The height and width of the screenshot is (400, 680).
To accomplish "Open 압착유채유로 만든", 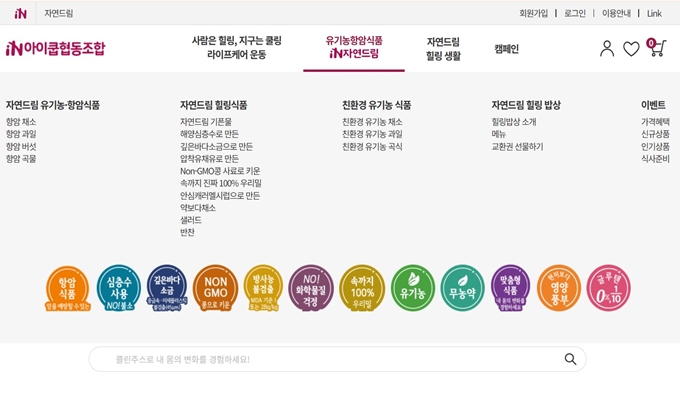I will point(209,159).
